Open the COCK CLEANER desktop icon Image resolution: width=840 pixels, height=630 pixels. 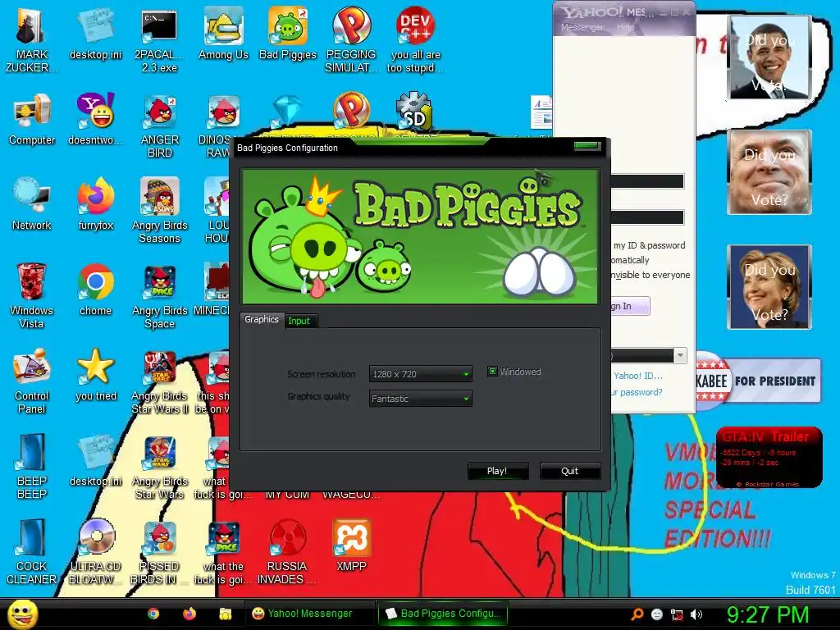point(32,551)
